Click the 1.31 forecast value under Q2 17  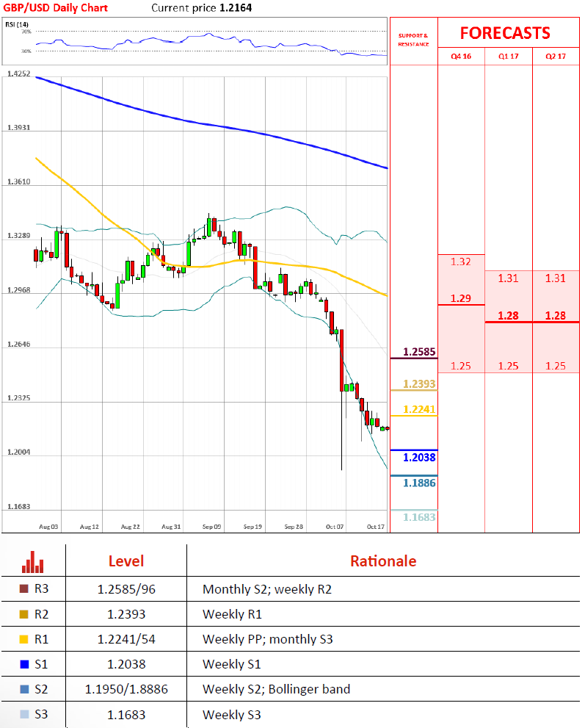pyautogui.click(x=556, y=278)
